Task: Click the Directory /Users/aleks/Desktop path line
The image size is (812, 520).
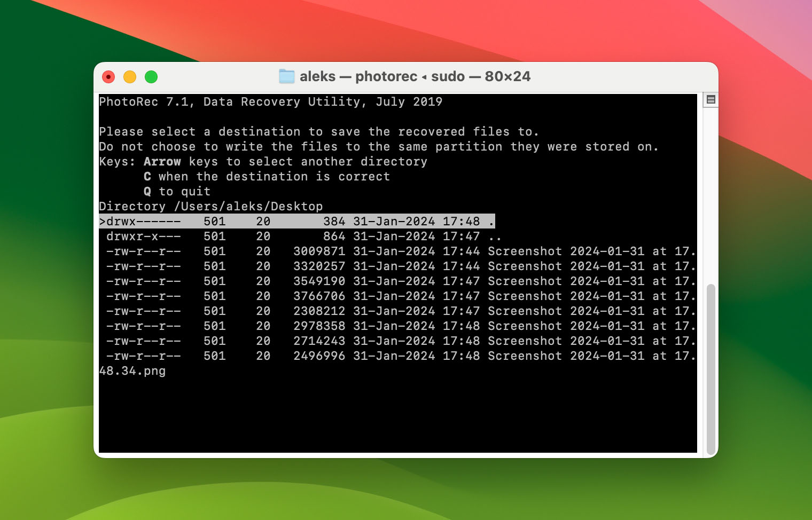Action: pyautogui.click(x=211, y=206)
